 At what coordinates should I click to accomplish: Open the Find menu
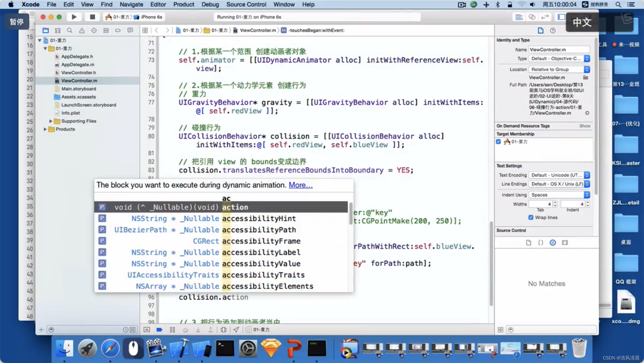107,4
